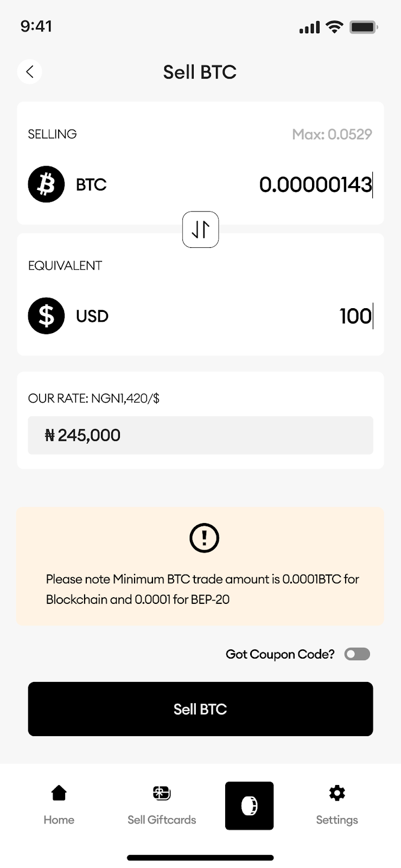401x868 pixels.
Task: Click the Bitcoin logo icon
Action: click(x=46, y=184)
